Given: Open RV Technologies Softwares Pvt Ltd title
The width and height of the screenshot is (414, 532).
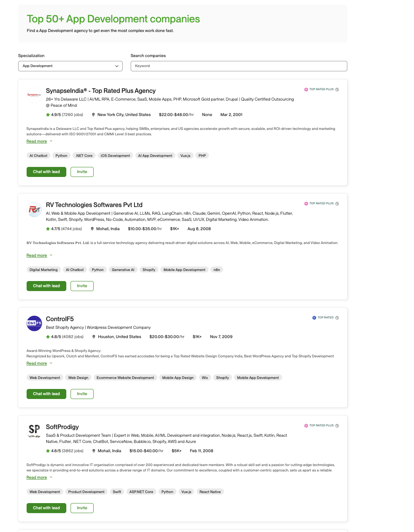Looking at the screenshot, I should click(x=94, y=205).
